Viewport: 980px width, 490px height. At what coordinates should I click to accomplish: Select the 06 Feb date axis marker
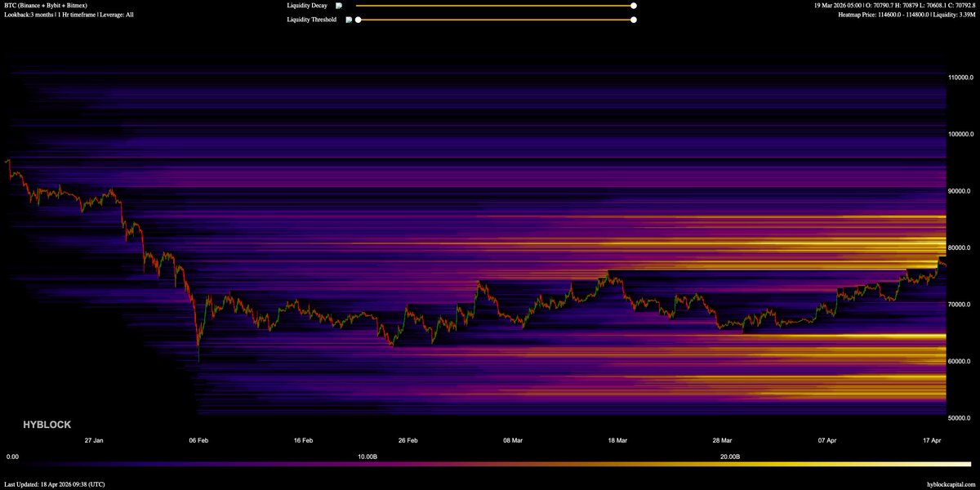(198, 440)
